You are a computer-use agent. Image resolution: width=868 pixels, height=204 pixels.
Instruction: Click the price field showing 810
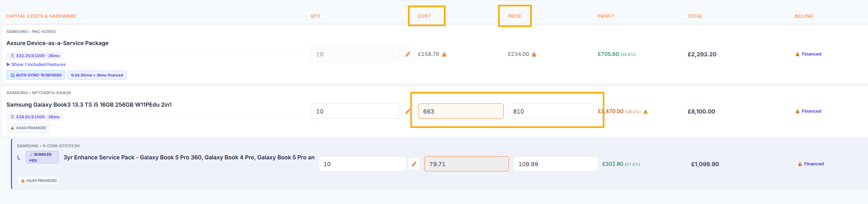point(551,111)
